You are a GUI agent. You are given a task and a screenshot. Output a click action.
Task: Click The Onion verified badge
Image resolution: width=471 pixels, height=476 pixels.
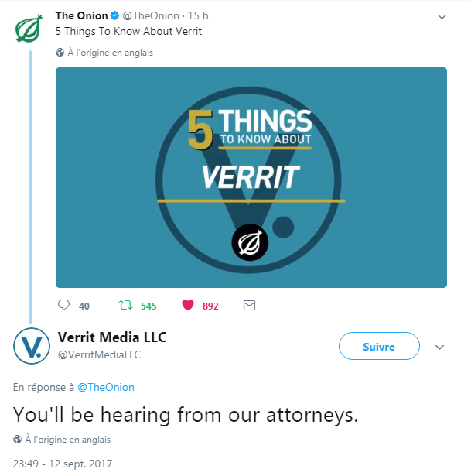116,16
